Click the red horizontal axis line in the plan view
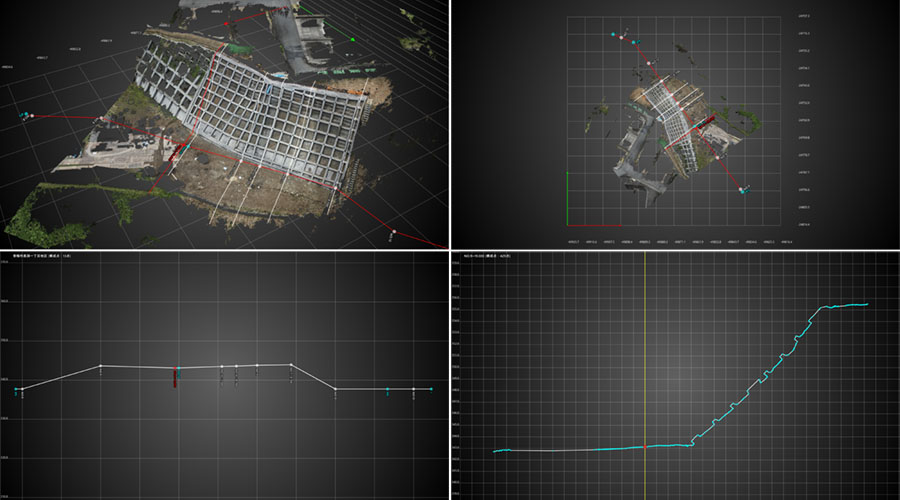Screen dimensions: 900x500 [x=600, y=225]
